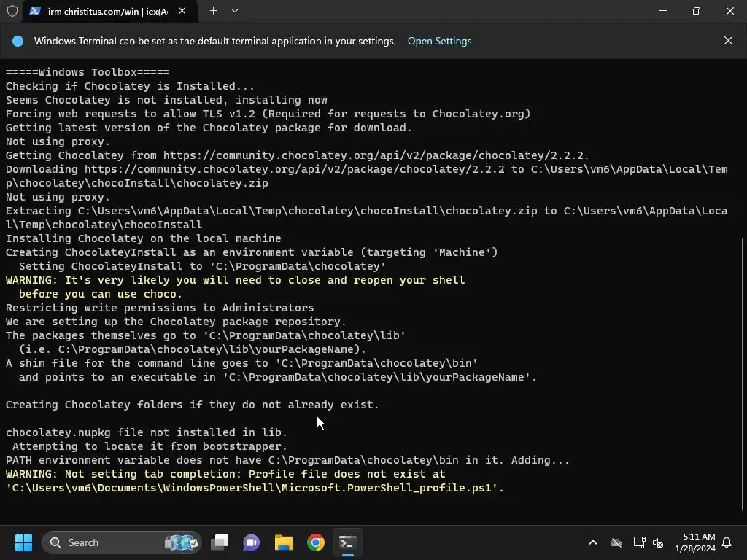Click the 'Attempting to locate it from bootstrapper.' line
747x560 pixels.
click(x=150, y=446)
